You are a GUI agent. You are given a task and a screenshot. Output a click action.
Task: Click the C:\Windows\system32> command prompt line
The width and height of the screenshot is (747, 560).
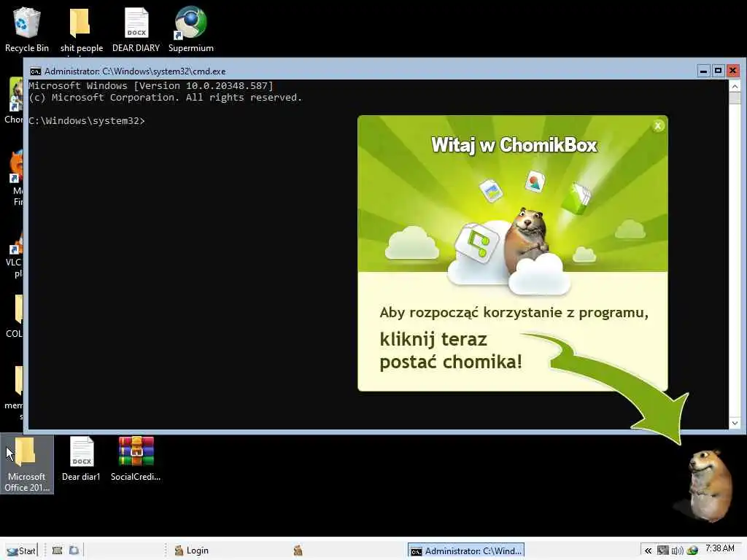tap(87, 121)
